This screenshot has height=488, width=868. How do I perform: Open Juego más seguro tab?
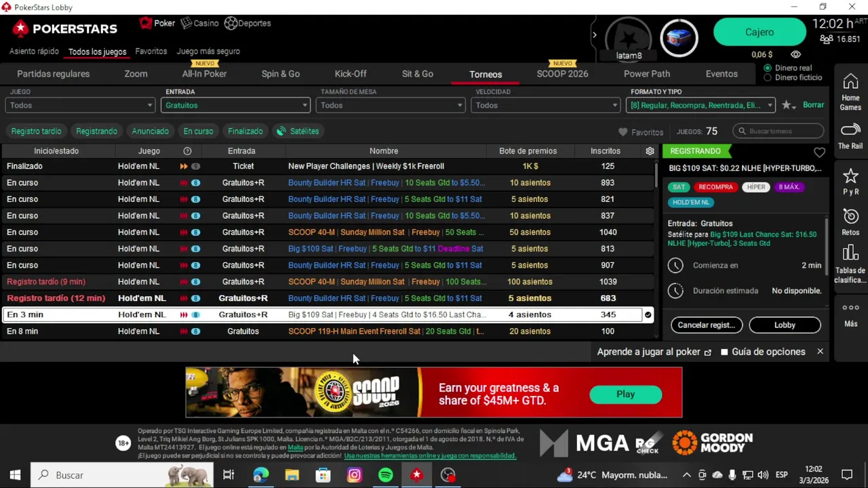(208, 51)
